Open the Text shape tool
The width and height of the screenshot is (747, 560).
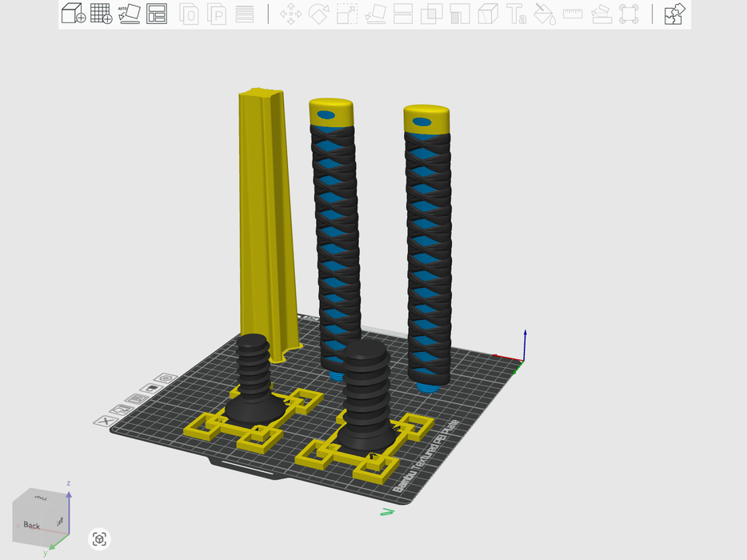(x=517, y=14)
